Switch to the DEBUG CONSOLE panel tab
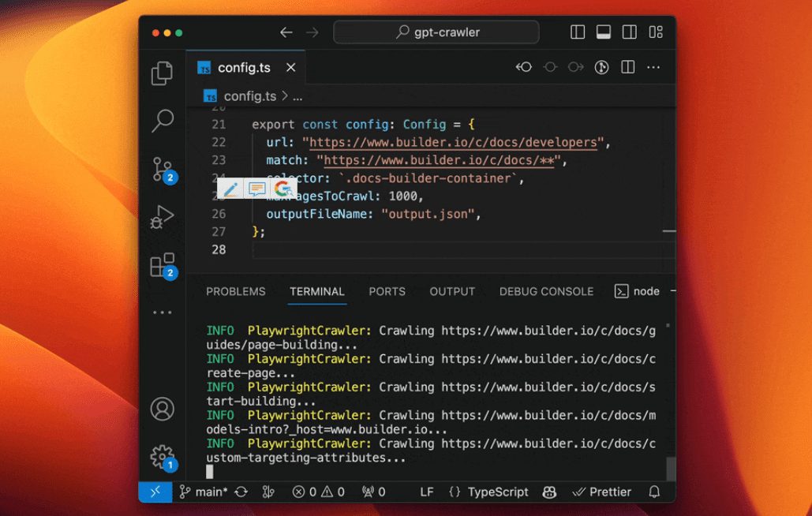Screen dimensions: 812x516 [x=546, y=291]
